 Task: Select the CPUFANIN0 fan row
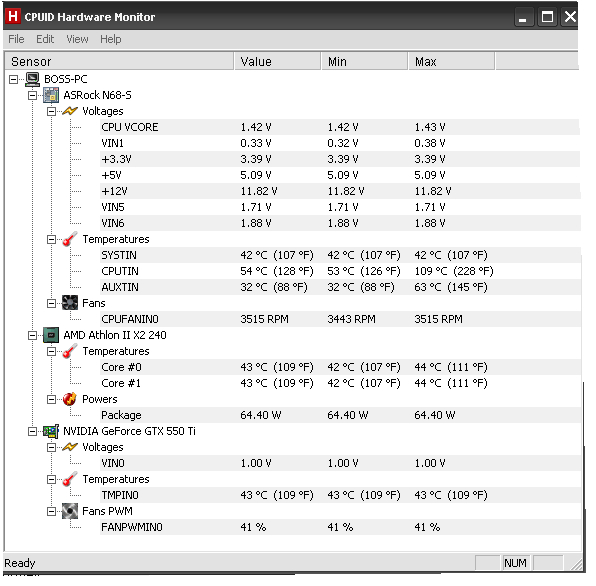pos(340,319)
